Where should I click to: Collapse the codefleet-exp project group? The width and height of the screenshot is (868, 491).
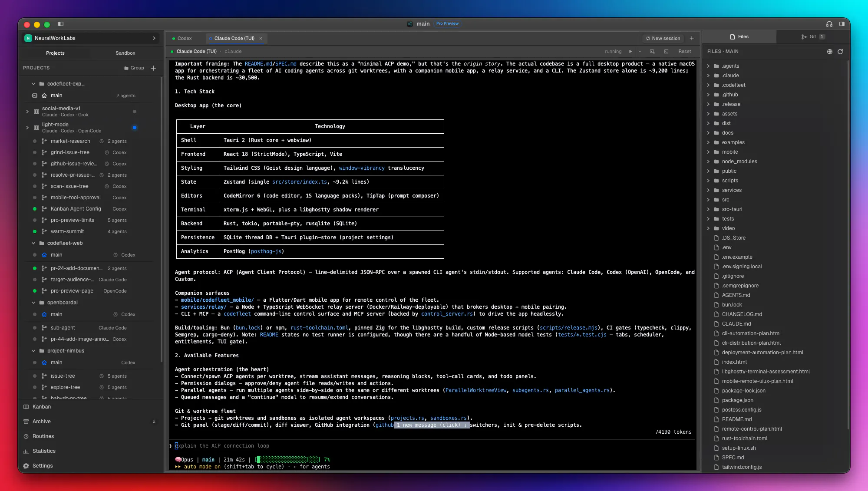point(33,84)
